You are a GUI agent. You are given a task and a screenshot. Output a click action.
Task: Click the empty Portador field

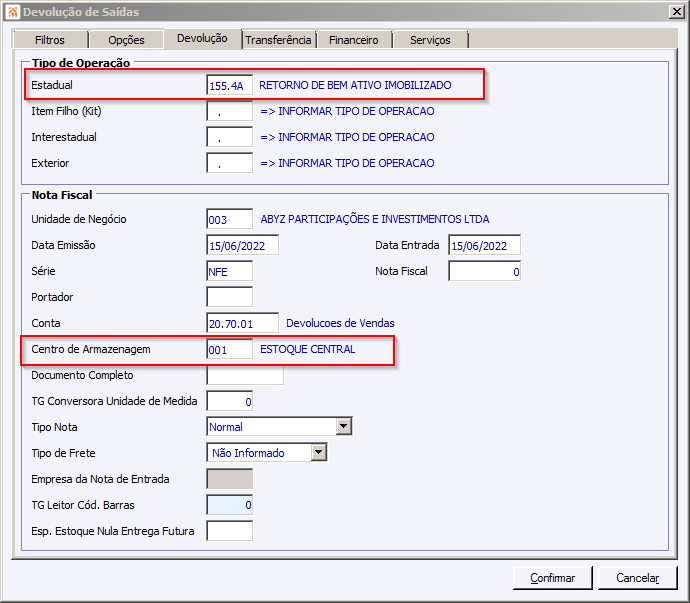click(230, 297)
